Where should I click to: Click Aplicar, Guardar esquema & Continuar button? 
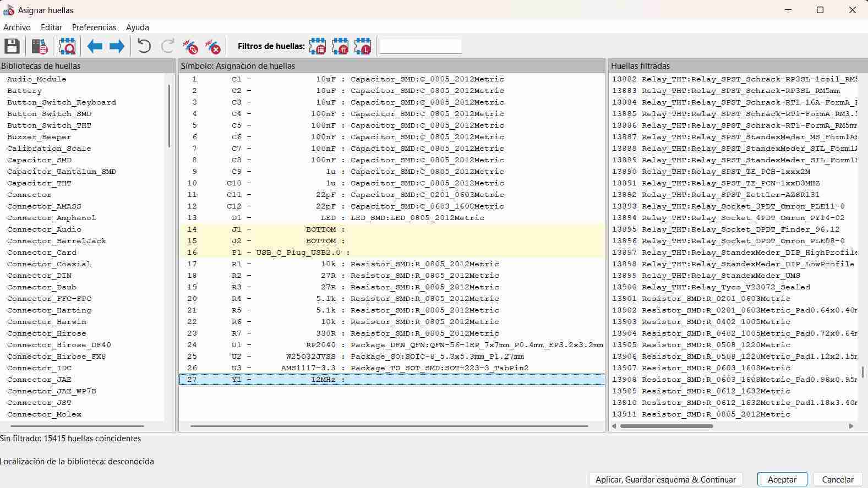665,479
